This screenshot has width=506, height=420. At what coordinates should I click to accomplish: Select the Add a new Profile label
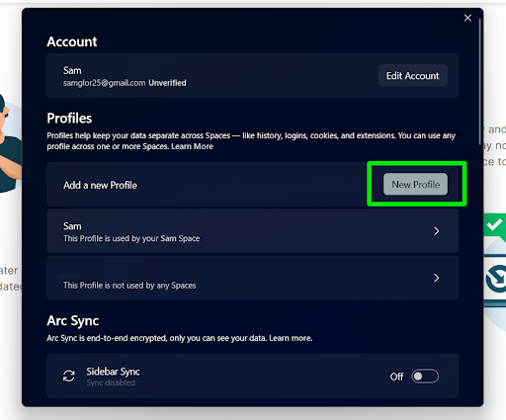100,185
